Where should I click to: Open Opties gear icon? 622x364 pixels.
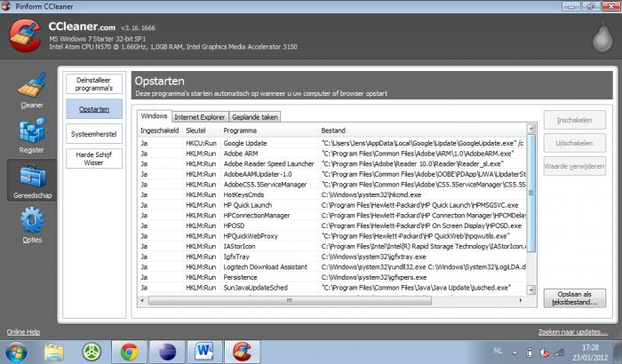tap(31, 224)
